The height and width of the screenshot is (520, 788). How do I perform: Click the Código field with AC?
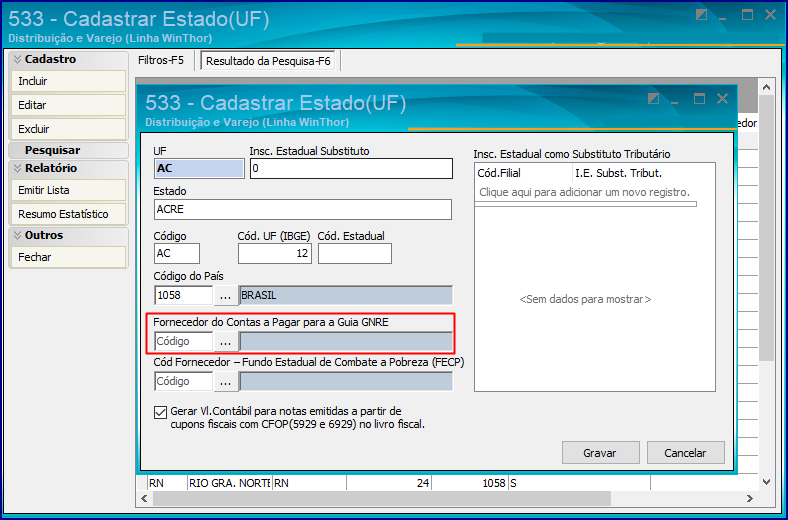pos(176,254)
